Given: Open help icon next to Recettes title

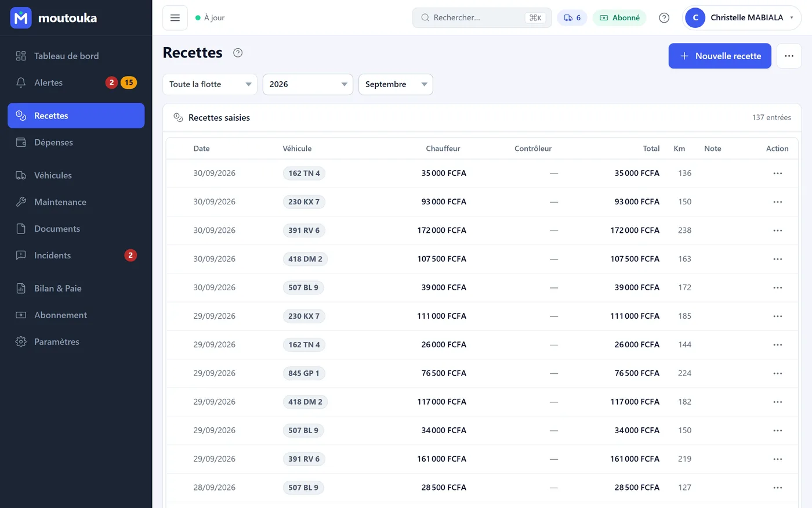Looking at the screenshot, I should (x=238, y=53).
